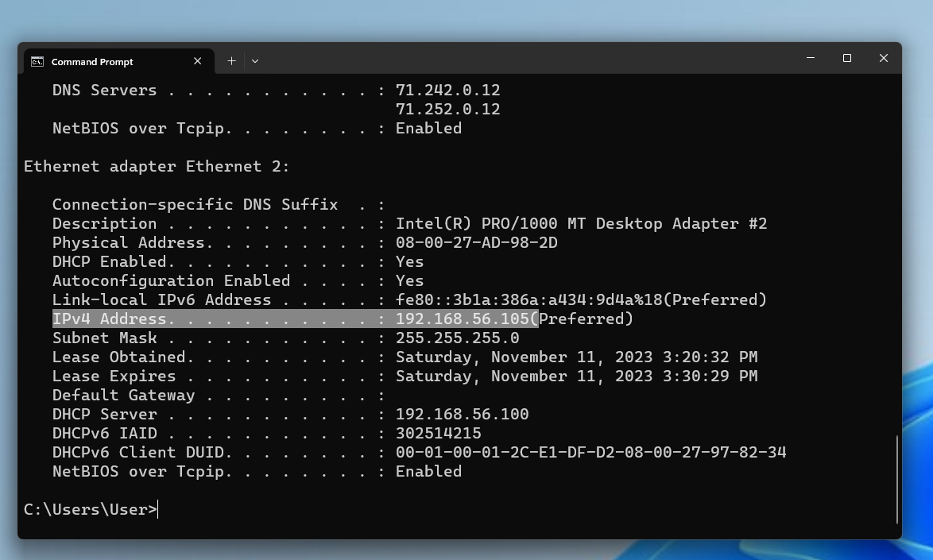This screenshot has width=933, height=560.
Task: Click DNS server 71.242.0.12
Action: pos(447,91)
